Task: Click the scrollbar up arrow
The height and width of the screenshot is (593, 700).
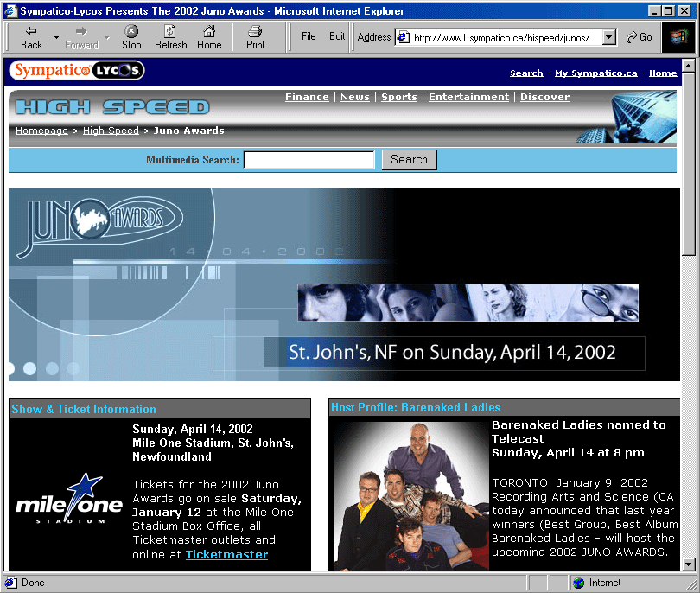Action: click(688, 66)
